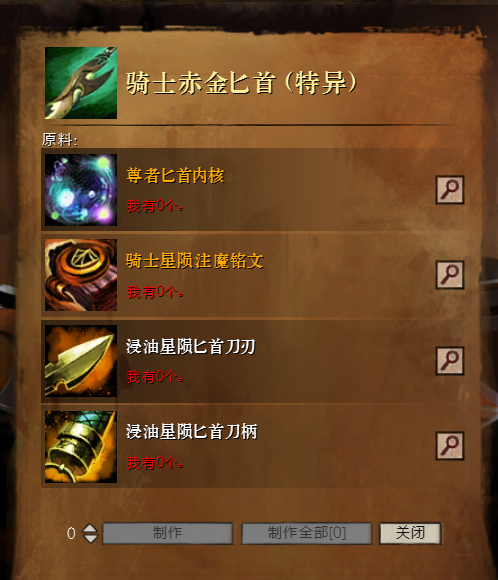Select the 浸油星陨匕首刀刃 ingredient name
This screenshot has height=580, width=498.
click(x=191, y=347)
